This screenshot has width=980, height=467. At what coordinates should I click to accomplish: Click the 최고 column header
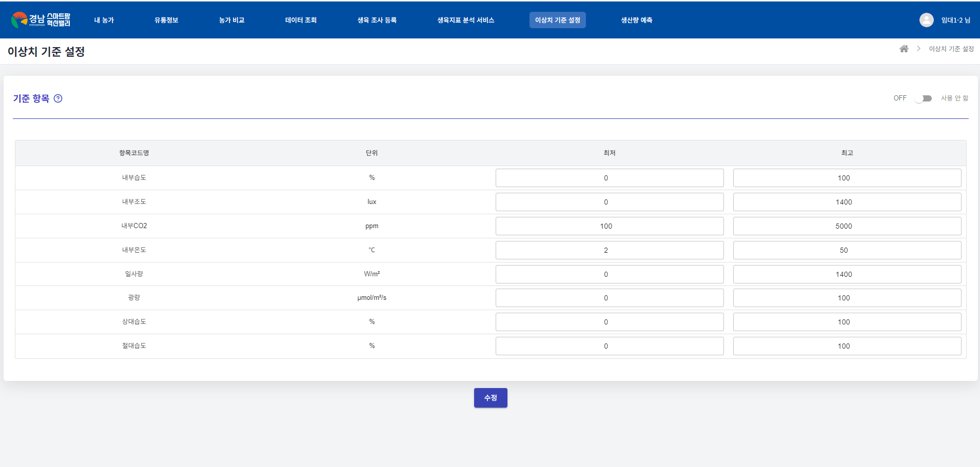pos(847,153)
